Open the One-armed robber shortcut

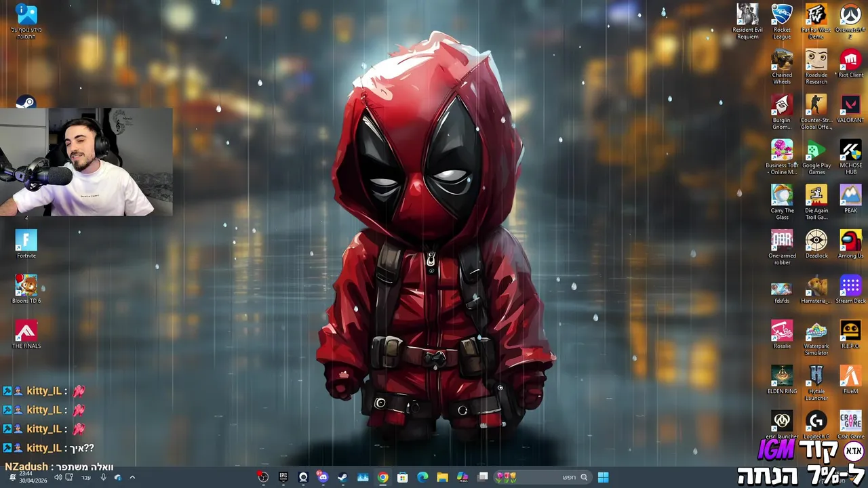pyautogui.click(x=782, y=247)
